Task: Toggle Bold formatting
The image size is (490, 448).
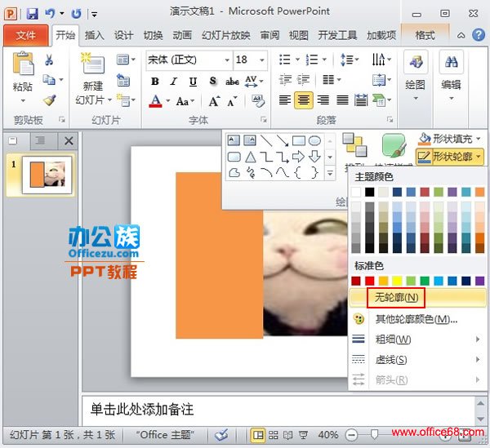Action: pos(155,82)
